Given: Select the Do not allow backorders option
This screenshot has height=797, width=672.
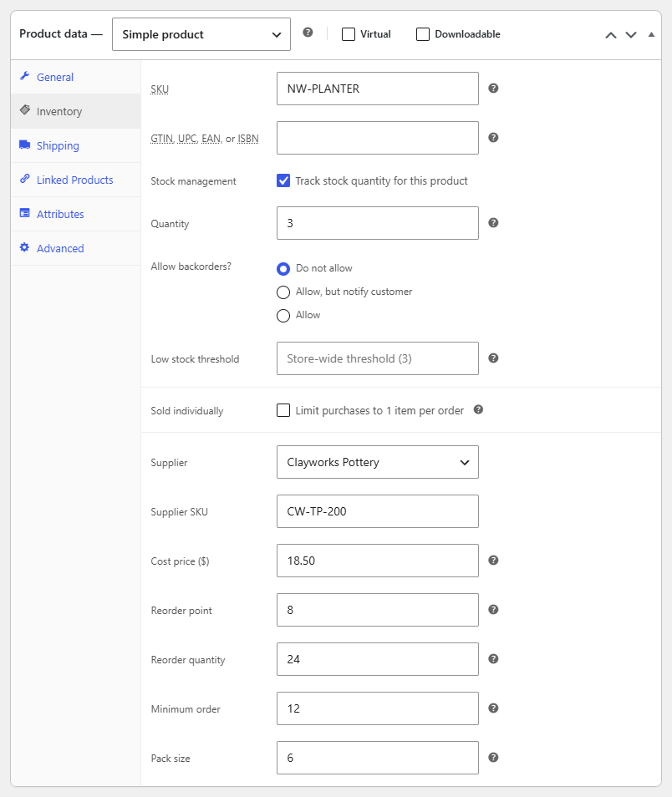Looking at the screenshot, I should tap(283, 268).
